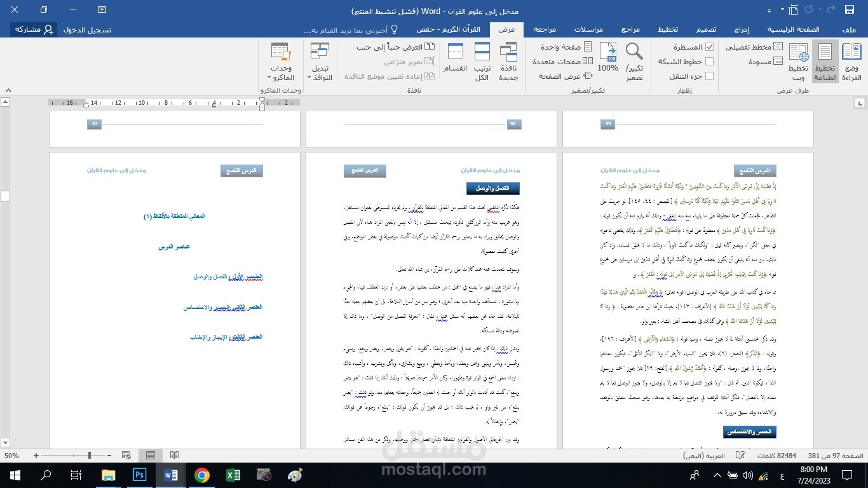
Task: Click the page-ruler icon in quick access toolbar
Action: [792, 10]
